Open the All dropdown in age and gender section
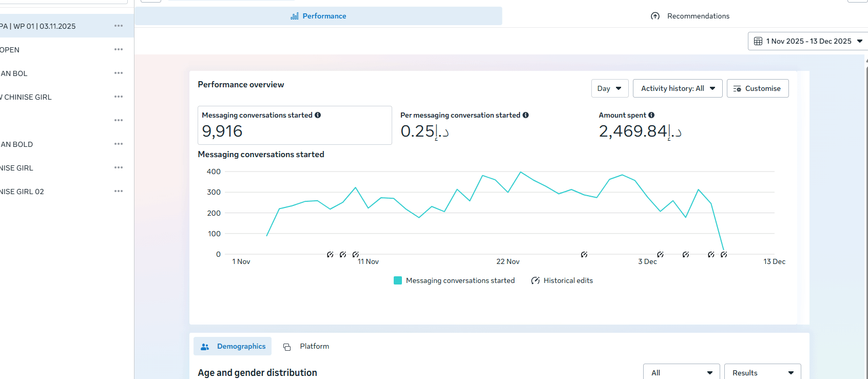Screen dimensions: 868x379 682,372
